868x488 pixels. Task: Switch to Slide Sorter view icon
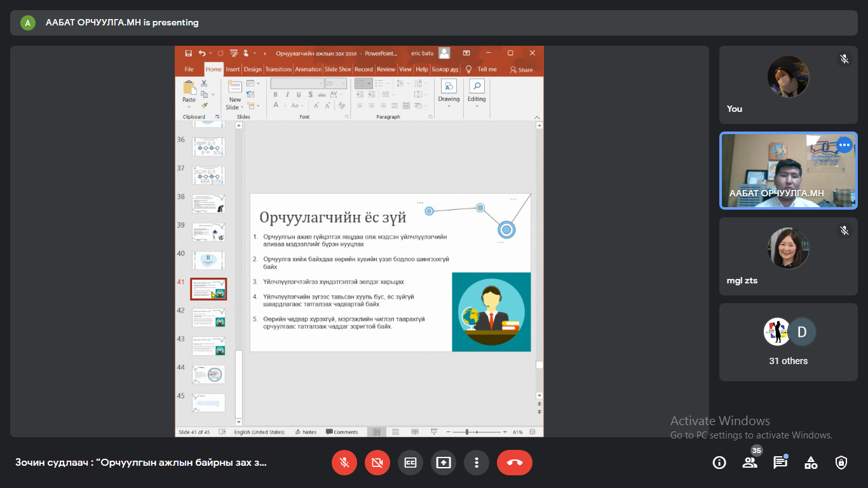coord(395,432)
